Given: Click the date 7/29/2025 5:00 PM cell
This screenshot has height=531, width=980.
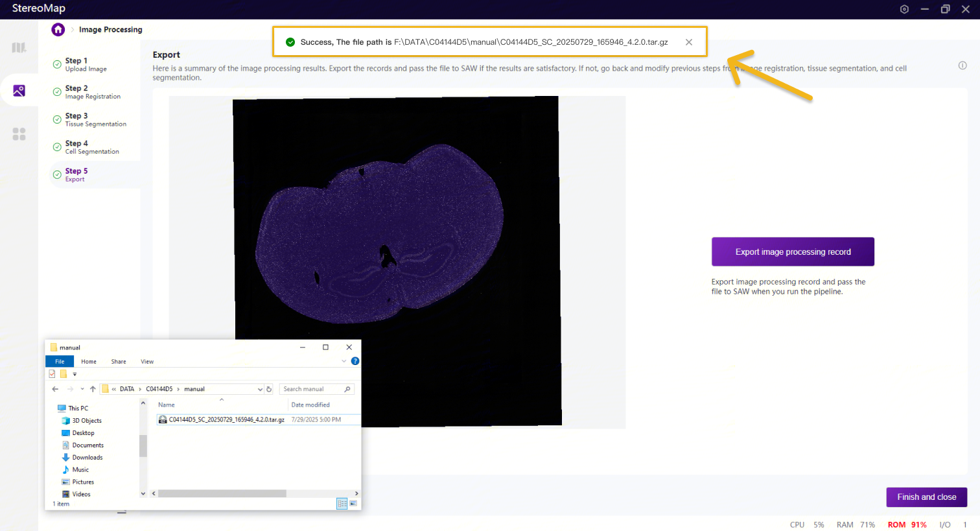Looking at the screenshot, I should pyautogui.click(x=316, y=419).
